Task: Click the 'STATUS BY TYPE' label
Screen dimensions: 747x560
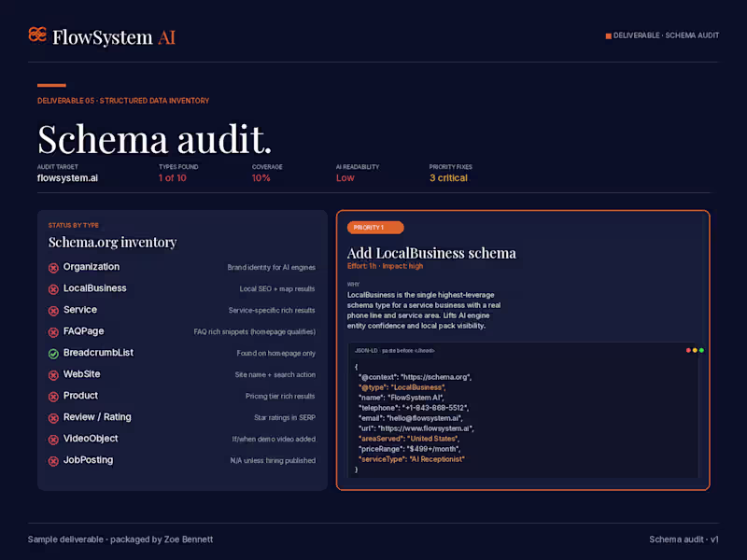Action: (74, 225)
